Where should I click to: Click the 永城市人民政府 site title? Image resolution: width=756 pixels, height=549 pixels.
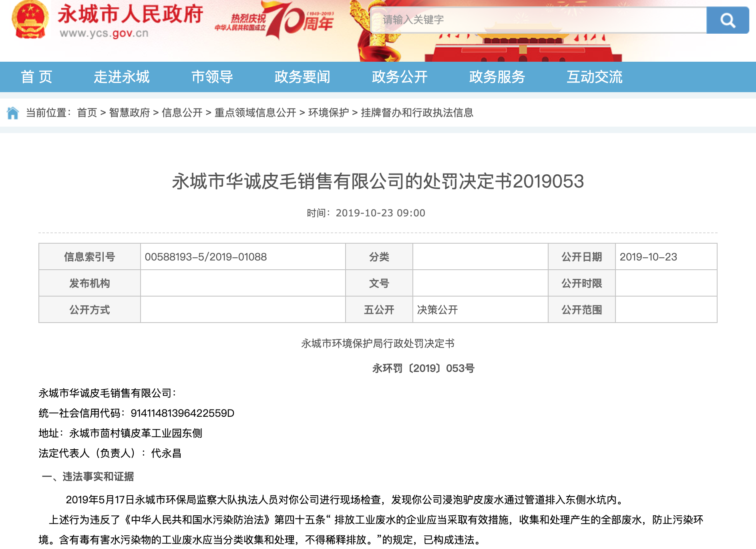click(x=131, y=14)
